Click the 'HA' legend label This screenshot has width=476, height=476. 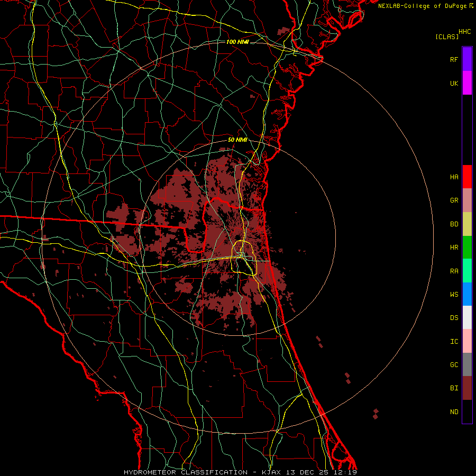(454, 177)
